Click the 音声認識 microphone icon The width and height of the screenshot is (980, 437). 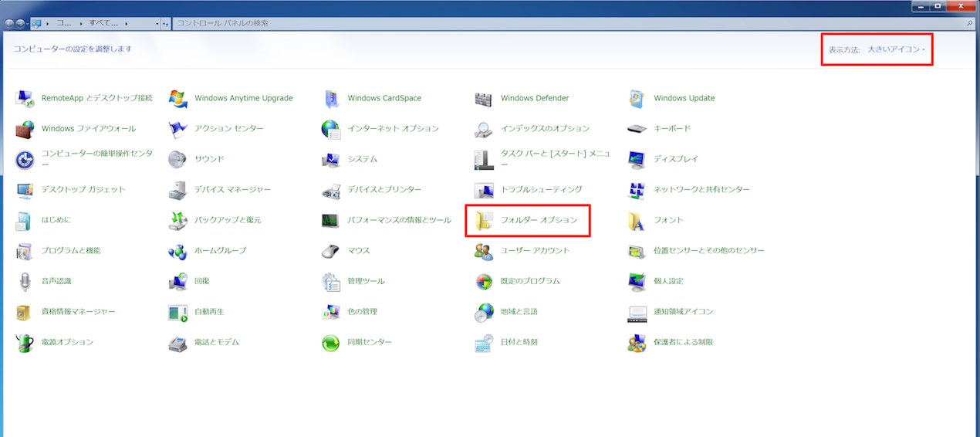(25, 281)
